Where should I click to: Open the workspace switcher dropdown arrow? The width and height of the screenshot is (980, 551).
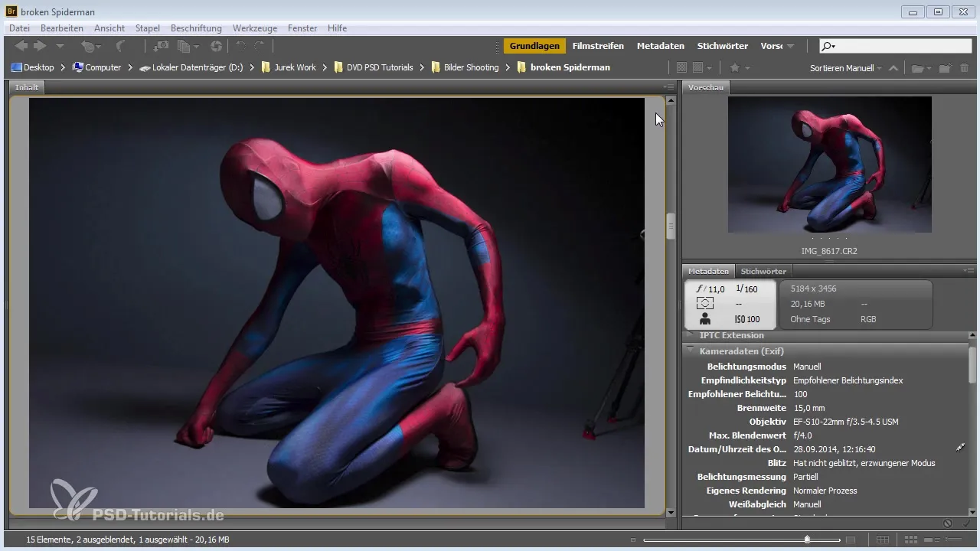[x=790, y=47]
